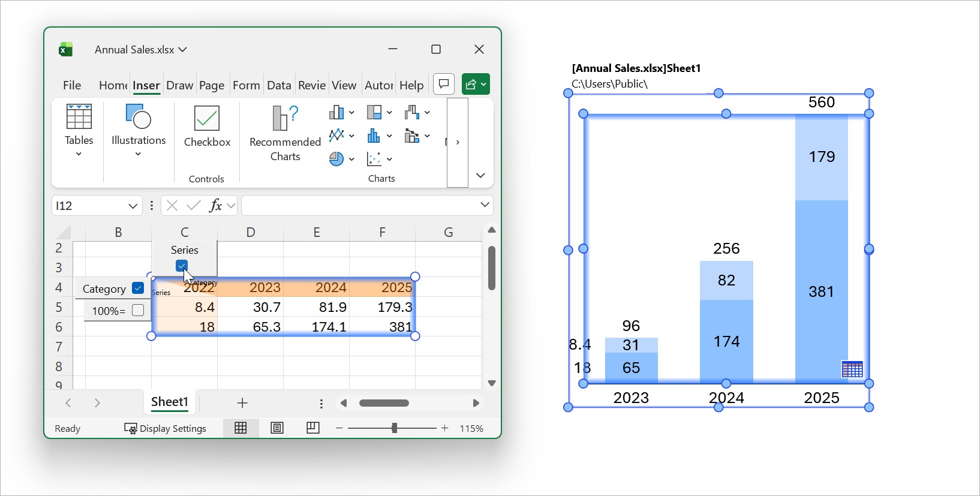
Task: Expand the formula bar
Action: click(x=485, y=205)
